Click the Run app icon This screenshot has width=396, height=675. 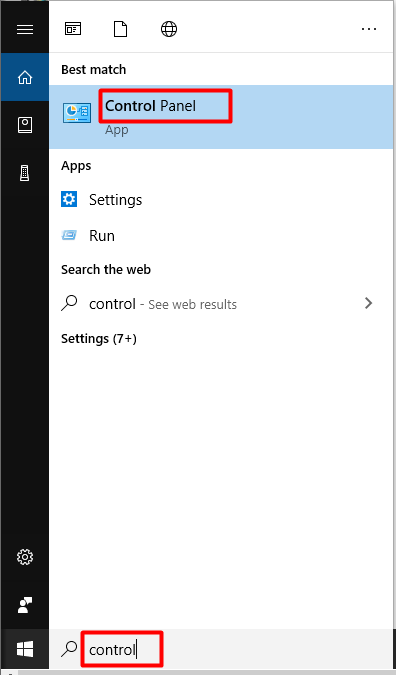tap(69, 235)
